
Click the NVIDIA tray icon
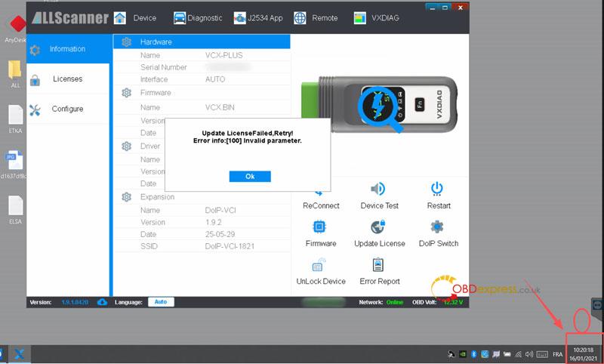click(x=463, y=354)
